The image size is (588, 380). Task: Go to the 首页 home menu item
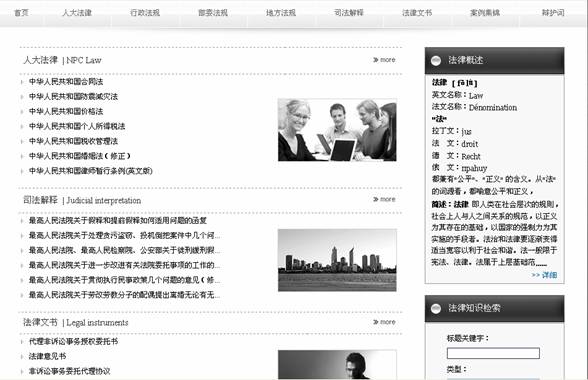(x=21, y=13)
